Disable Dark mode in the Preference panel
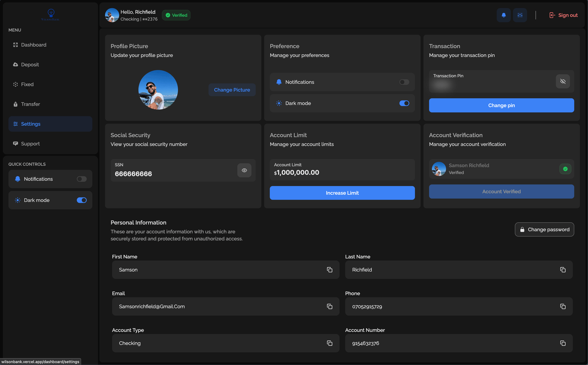The image size is (588, 365). [x=404, y=103]
